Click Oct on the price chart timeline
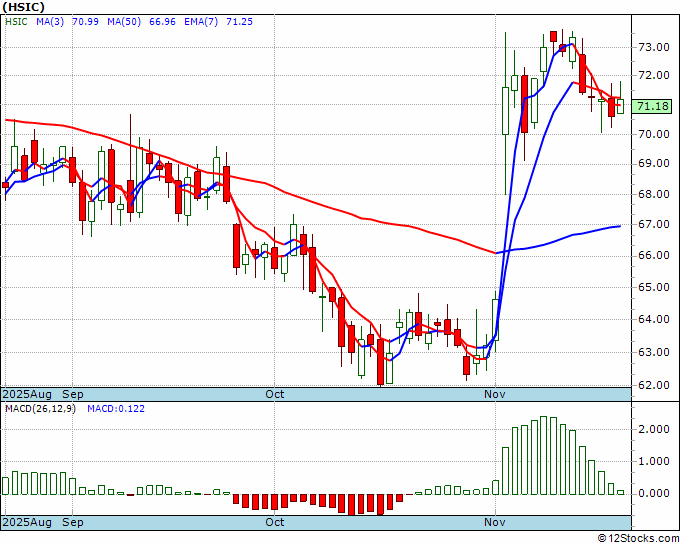The height and width of the screenshot is (546, 680). click(275, 394)
